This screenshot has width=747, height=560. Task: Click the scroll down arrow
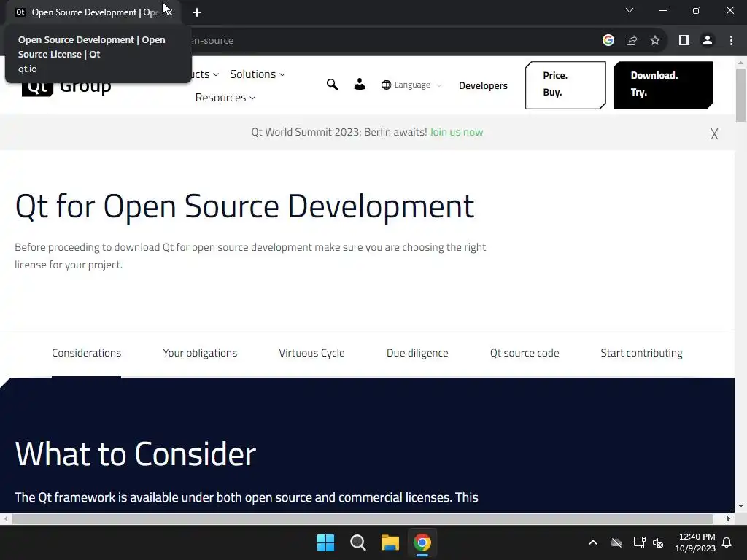tap(741, 506)
